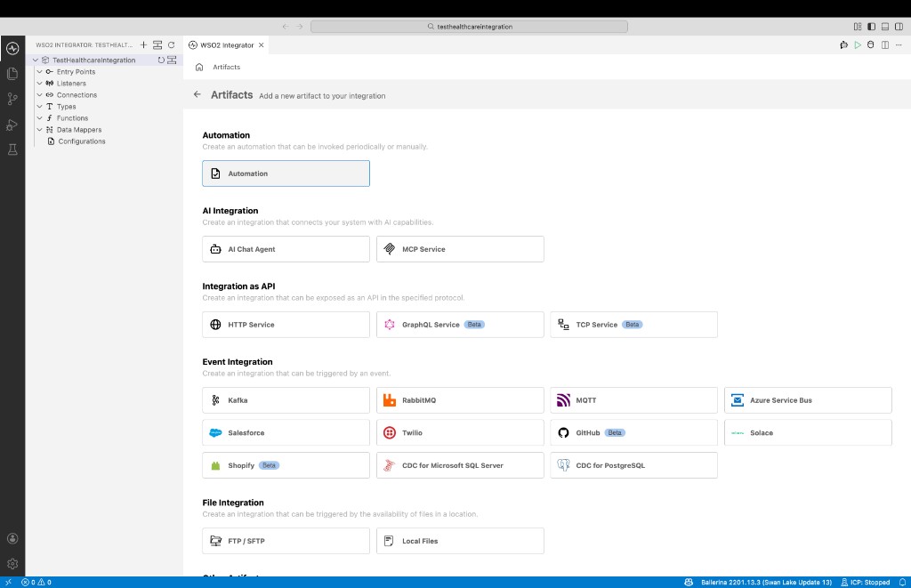Click the Copilot icon in status bar
The height and width of the screenshot is (588, 911).
[x=689, y=582]
